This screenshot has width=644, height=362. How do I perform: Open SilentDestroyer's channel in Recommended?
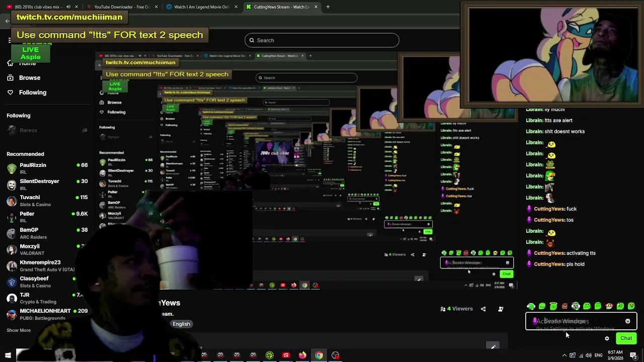click(47, 185)
